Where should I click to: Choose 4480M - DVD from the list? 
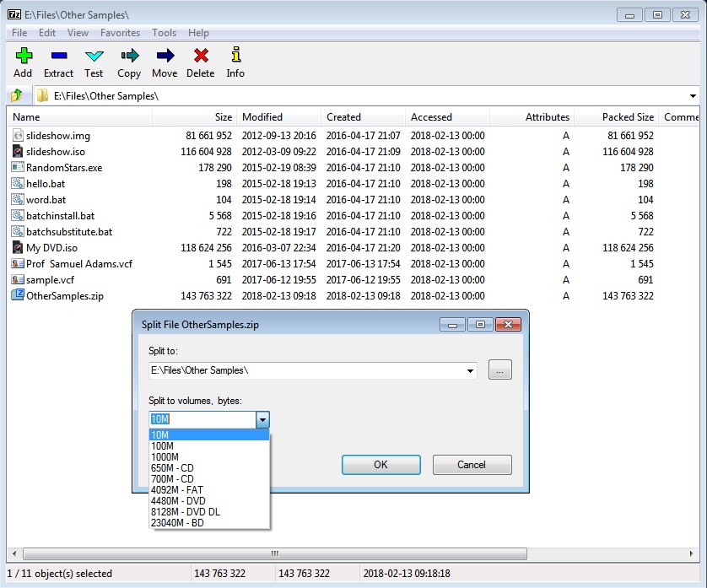tap(177, 500)
